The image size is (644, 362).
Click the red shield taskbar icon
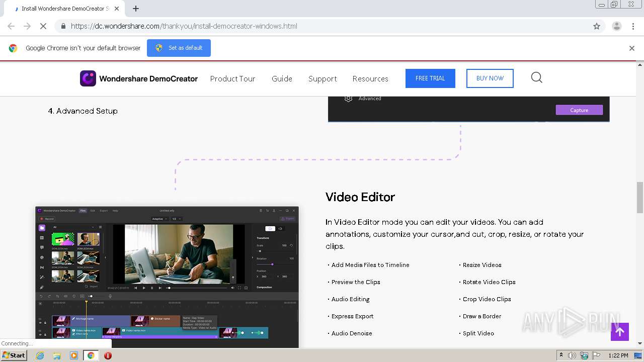coord(108,355)
